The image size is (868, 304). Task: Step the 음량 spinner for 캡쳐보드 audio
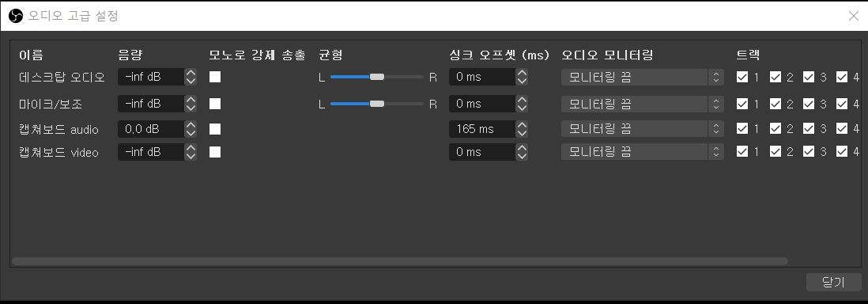(191, 129)
